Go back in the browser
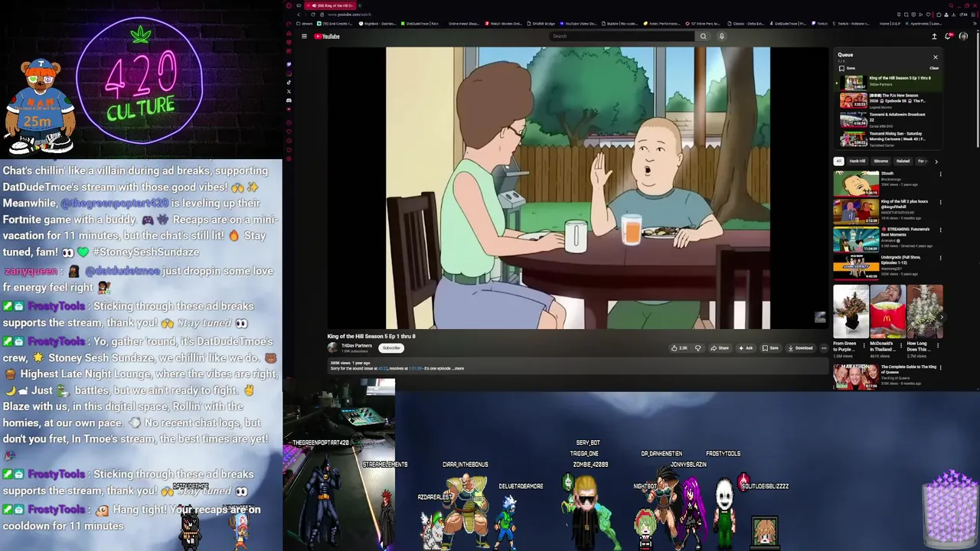 pos(299,15)
